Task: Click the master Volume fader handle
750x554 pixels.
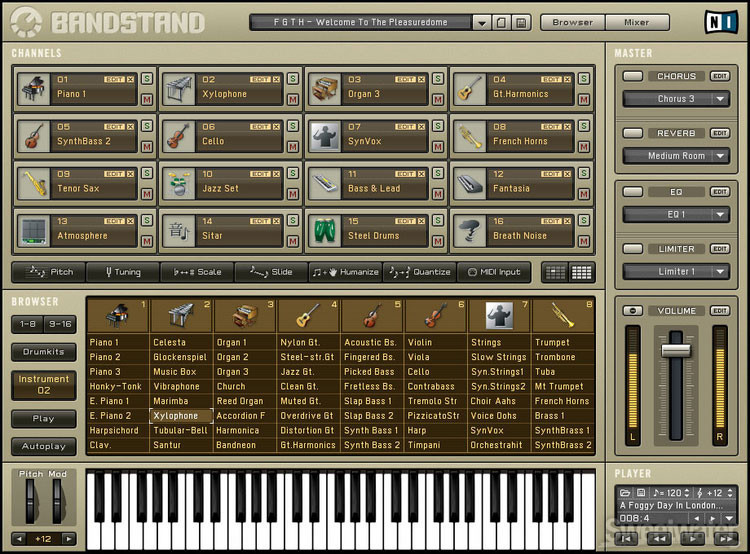Action: 676,351
